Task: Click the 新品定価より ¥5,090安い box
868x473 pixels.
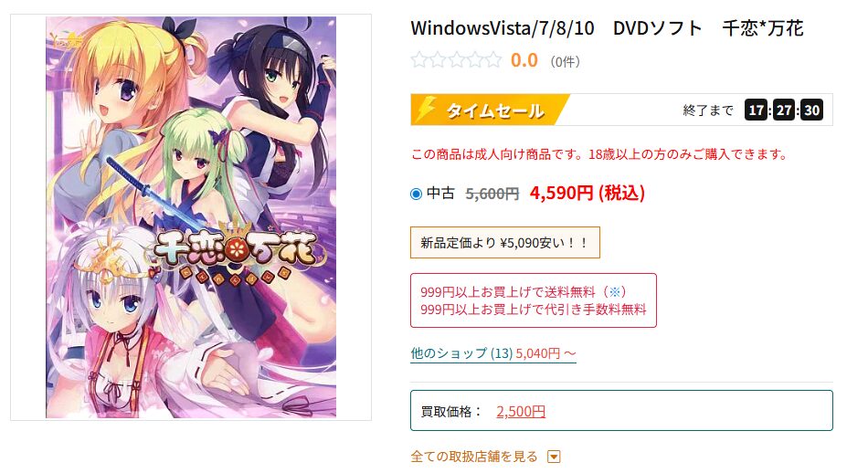Action: pos(505,242)
